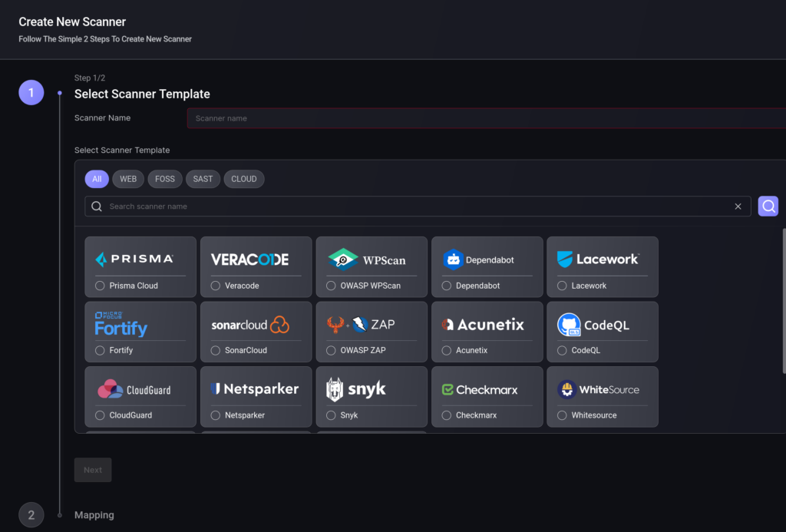Click the Search scanner name field
786x532 pixels.
pos(418,206)
